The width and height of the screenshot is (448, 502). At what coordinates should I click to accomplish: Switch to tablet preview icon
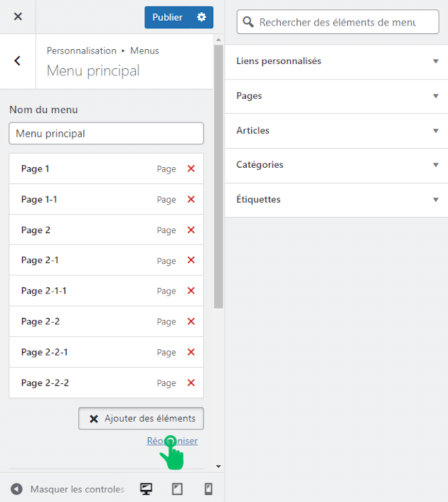[x=177, y=489]
